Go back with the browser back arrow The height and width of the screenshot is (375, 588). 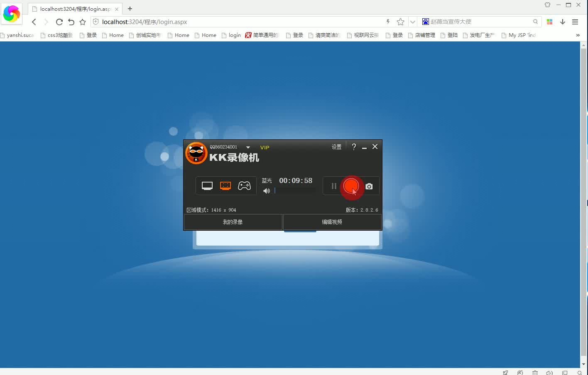pyautogui.click(x=34, y=22)
